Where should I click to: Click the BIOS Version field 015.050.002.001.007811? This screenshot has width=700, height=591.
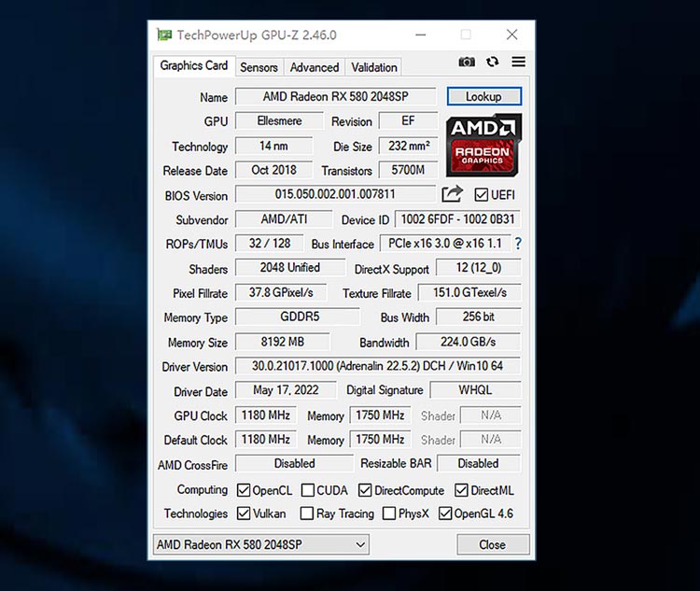point(335,194)
